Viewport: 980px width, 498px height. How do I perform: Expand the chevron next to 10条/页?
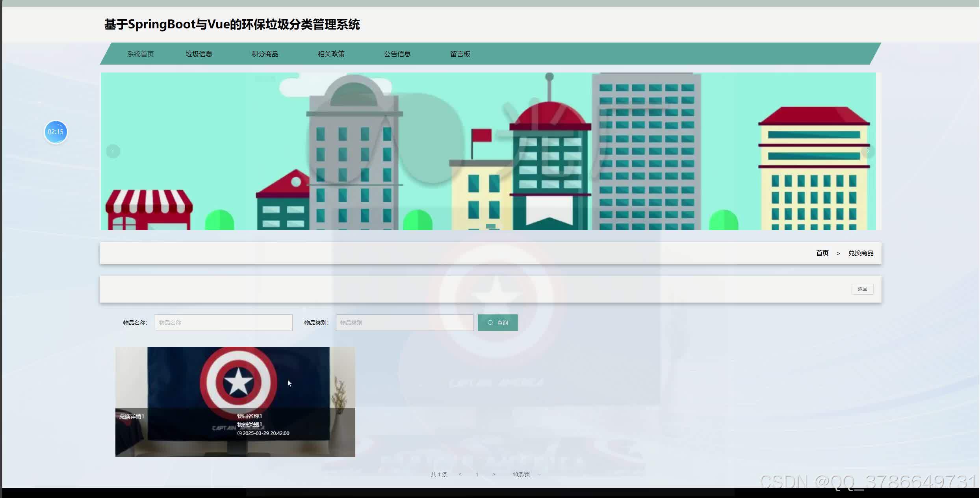point(540,475)
